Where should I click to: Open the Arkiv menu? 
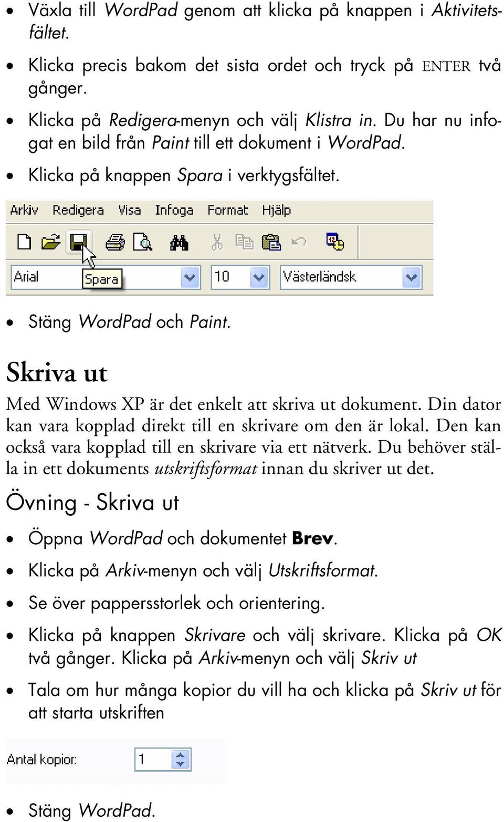24,210
